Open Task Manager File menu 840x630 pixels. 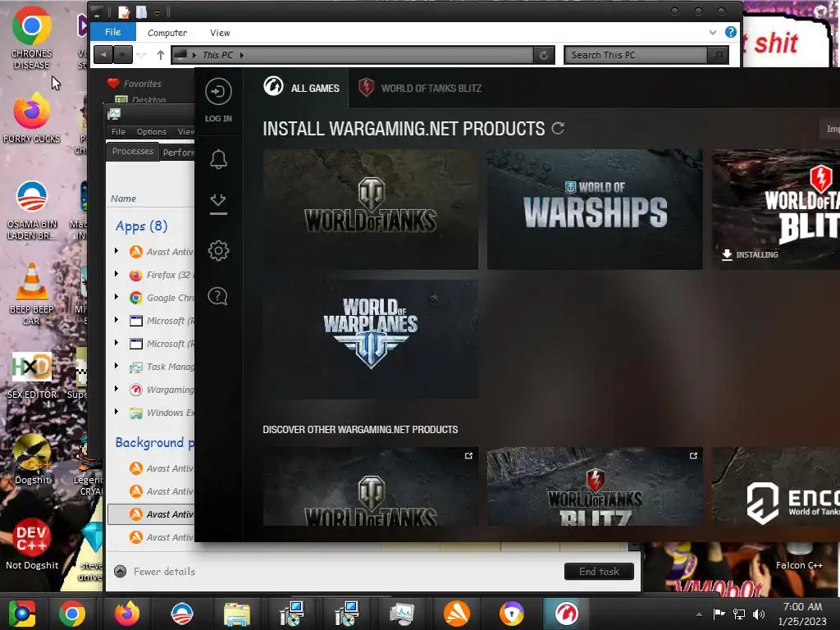click(x=118, y=132)
